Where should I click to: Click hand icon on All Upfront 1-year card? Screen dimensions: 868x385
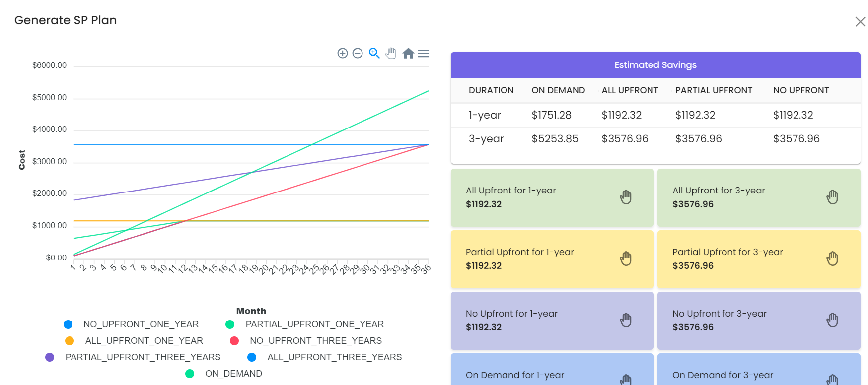click(626, 197)
